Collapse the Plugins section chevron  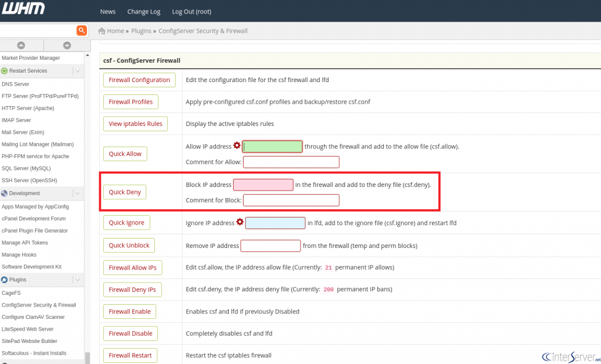(x=77, y=280)
